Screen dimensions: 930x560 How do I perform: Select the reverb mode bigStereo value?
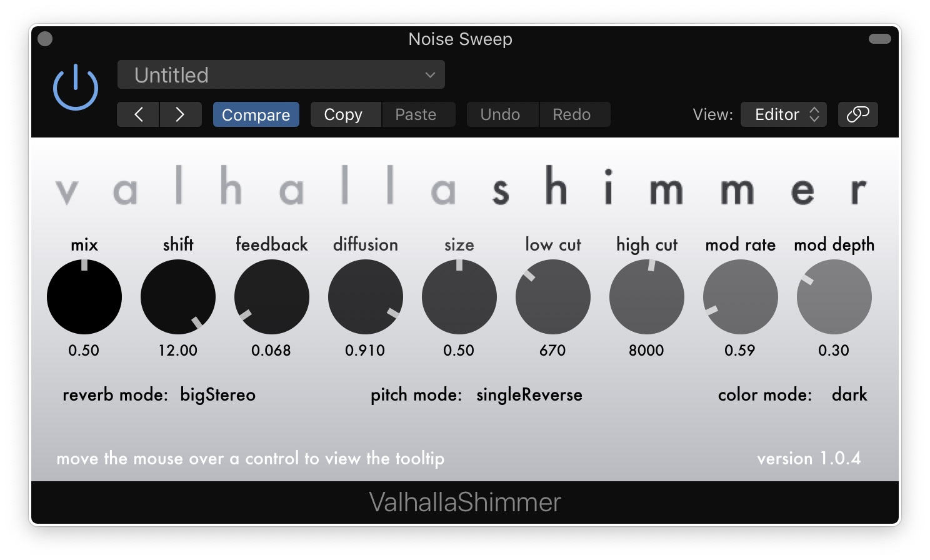(217, 395)
